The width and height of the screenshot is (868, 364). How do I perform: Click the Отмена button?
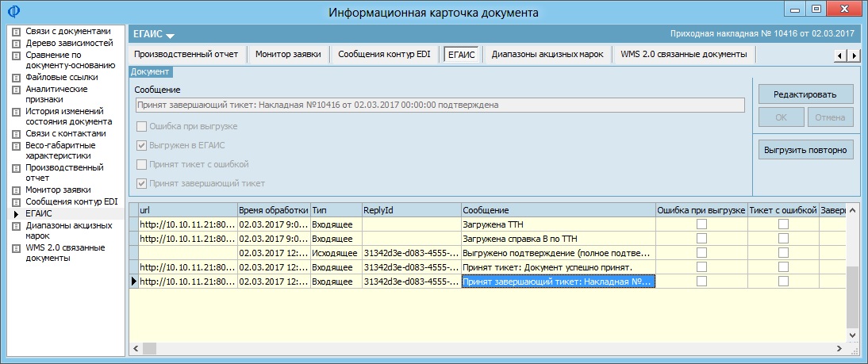830,117
